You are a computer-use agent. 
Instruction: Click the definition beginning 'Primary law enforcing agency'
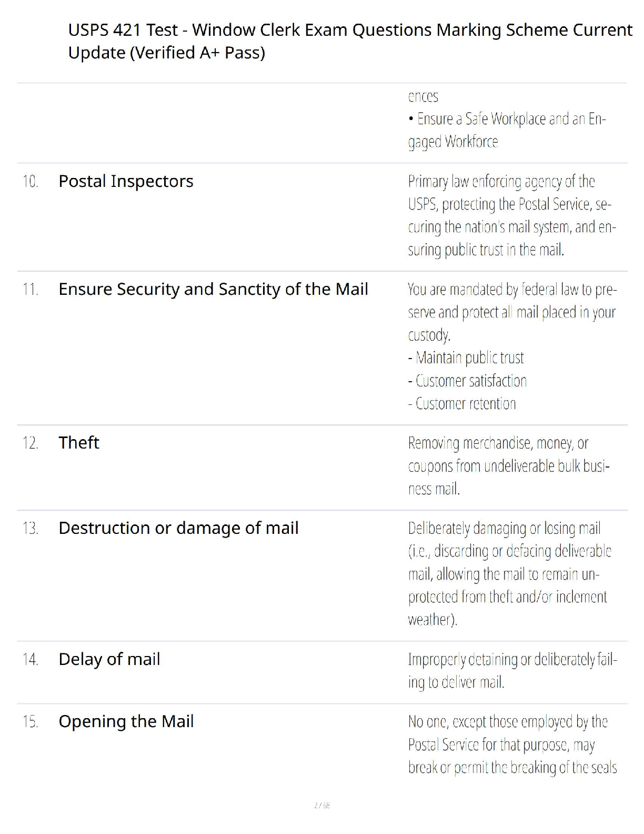coord(512,215)
